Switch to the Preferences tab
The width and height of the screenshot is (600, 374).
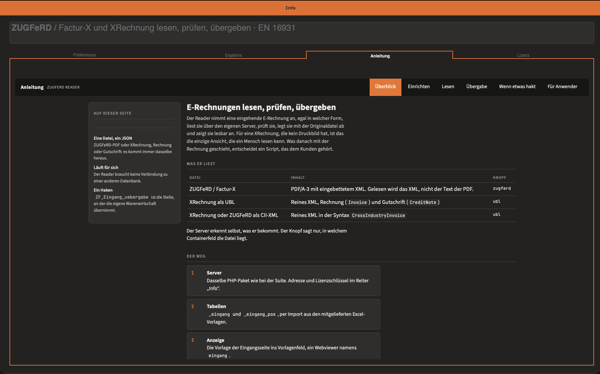[x=85, y=55]
